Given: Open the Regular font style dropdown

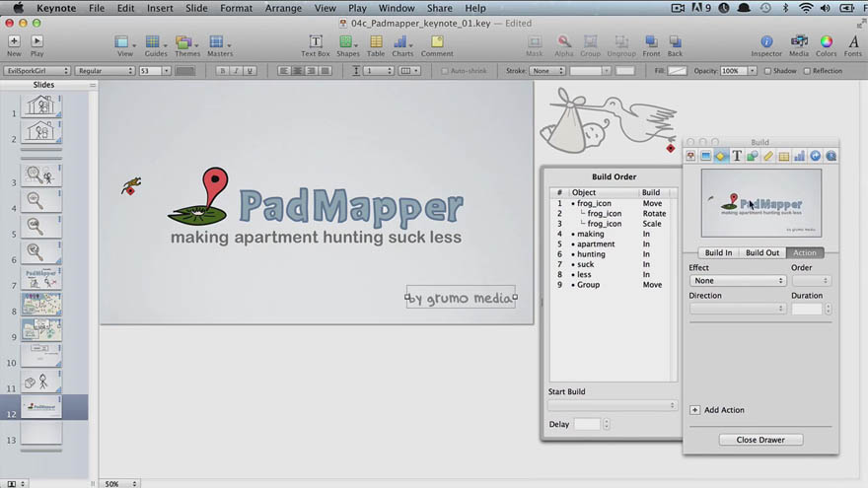Looking at the screenshot, I should pos(105,71).
